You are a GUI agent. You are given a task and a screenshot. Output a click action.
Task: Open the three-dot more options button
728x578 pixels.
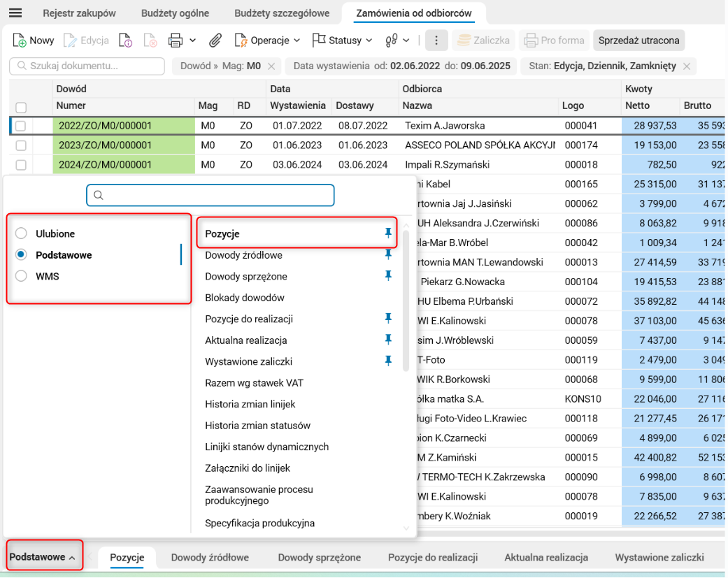click(x=436, y=41)
